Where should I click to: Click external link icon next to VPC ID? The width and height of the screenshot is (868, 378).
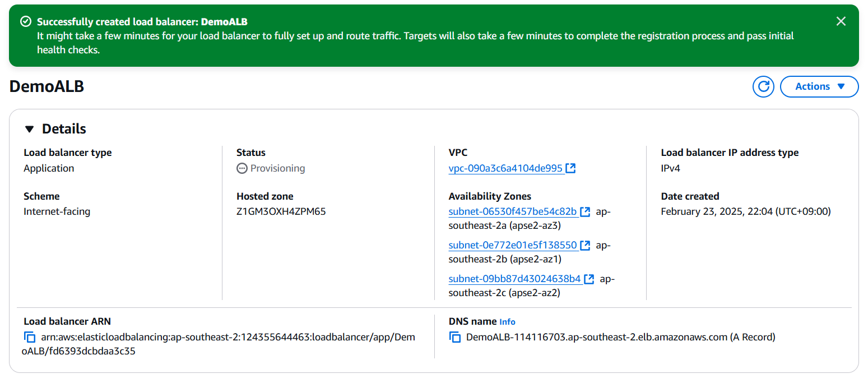pos(570,168)
